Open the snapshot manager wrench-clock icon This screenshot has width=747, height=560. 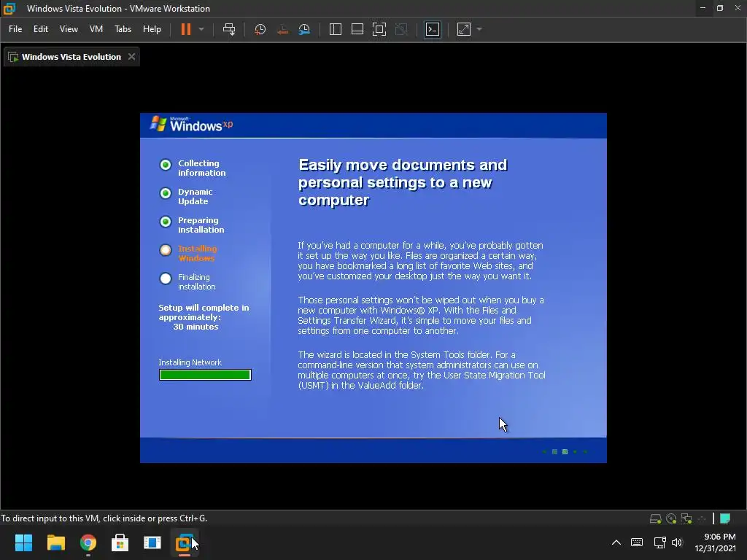(304, 29)
